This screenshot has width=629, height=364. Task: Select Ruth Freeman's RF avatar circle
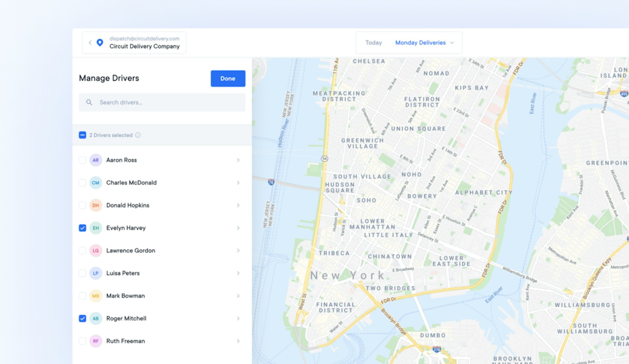click(95, 341)
